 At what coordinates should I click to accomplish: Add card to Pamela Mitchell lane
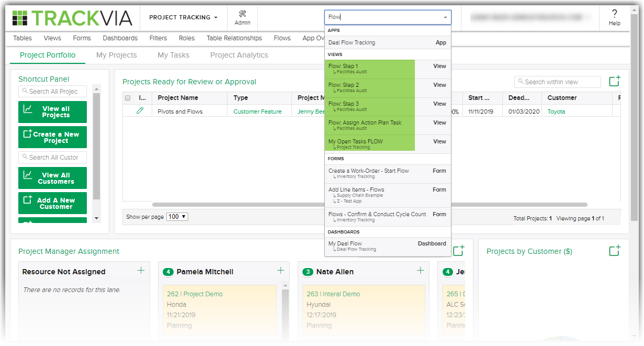[280, 271]
